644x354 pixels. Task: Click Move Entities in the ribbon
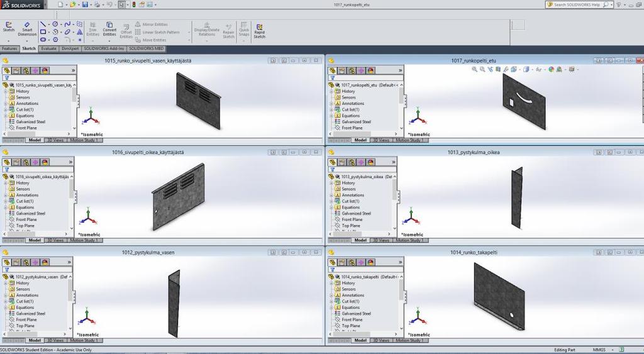point(150,40)
